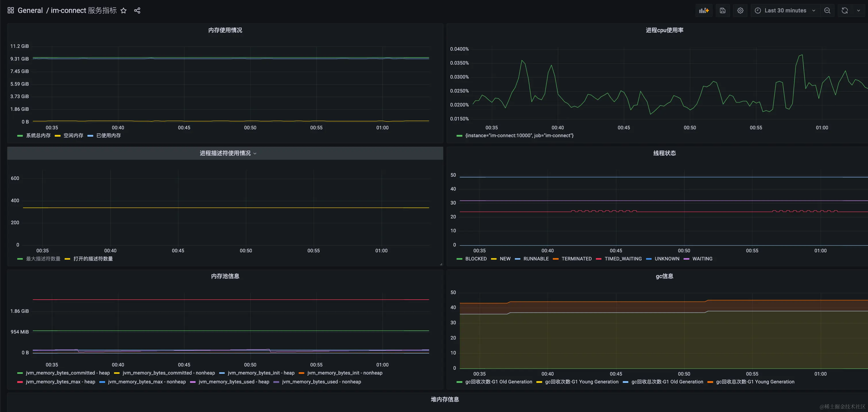Open the 线程状态 panel title menu
The image size is (868, 412).
coord(664,153)
